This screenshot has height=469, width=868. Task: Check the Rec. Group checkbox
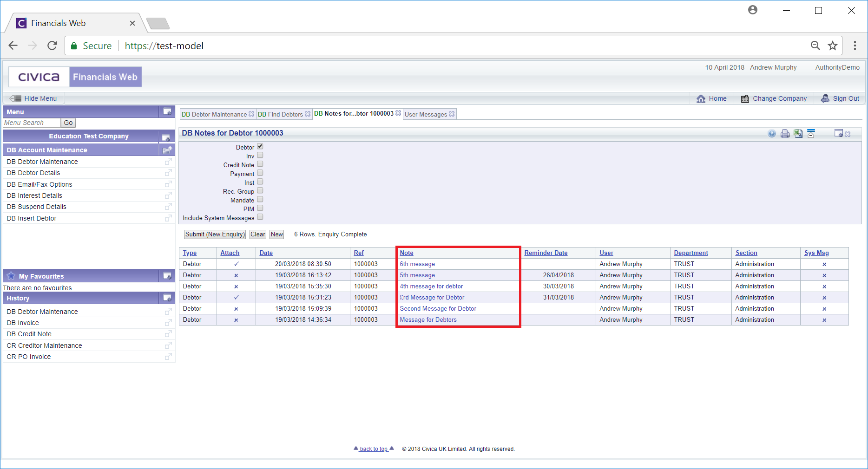coord(260,190)
